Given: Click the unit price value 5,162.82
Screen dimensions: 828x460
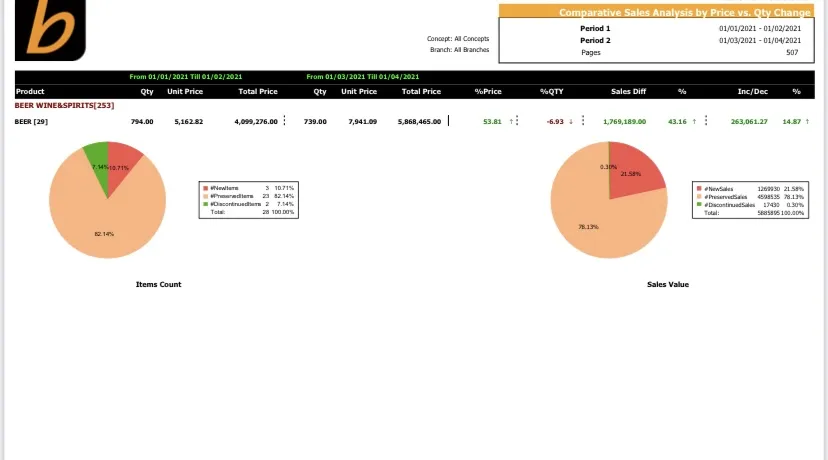Looking at the screenshot, I should point(189,121).
